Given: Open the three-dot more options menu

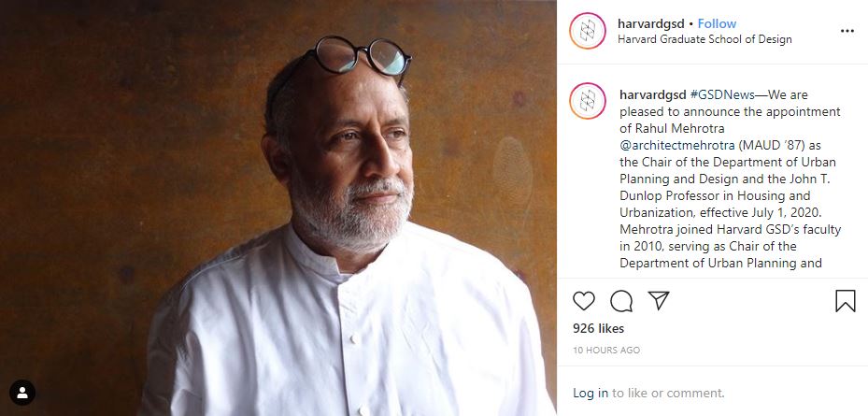Looking at the screenshot, I should 847,31.
